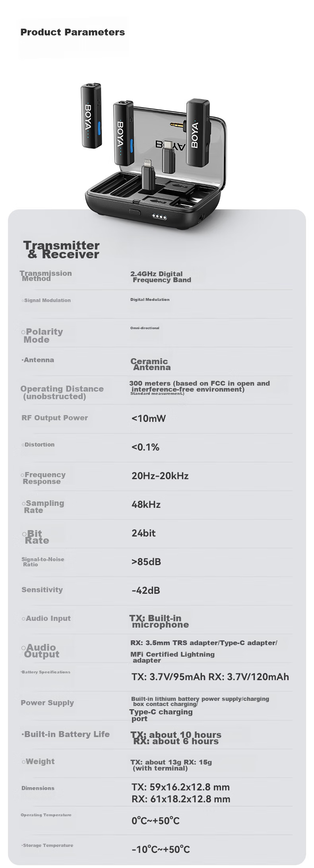Click the Operating Distance (unobstructed) label
The height and width of the screenshot is (868, 314).
point(62,392)
